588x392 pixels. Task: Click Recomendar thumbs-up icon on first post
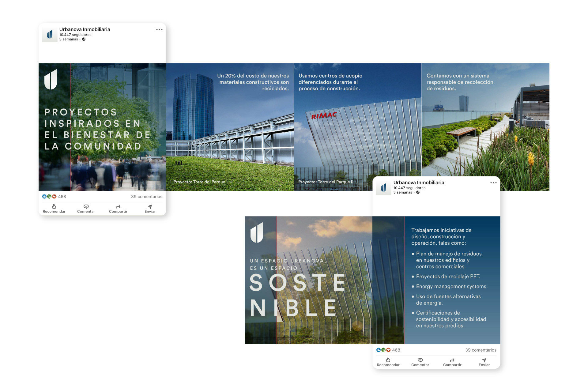click(x=54, y=207)
